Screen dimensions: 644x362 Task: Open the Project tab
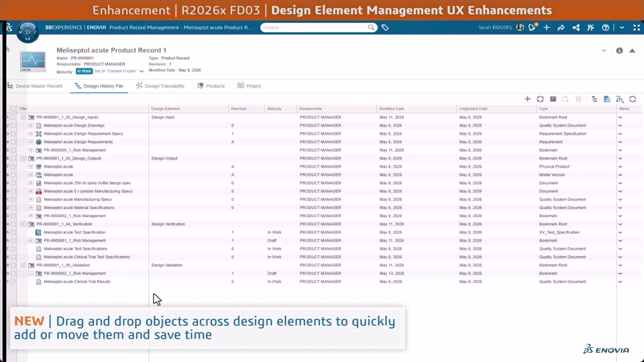coord(250,86)
